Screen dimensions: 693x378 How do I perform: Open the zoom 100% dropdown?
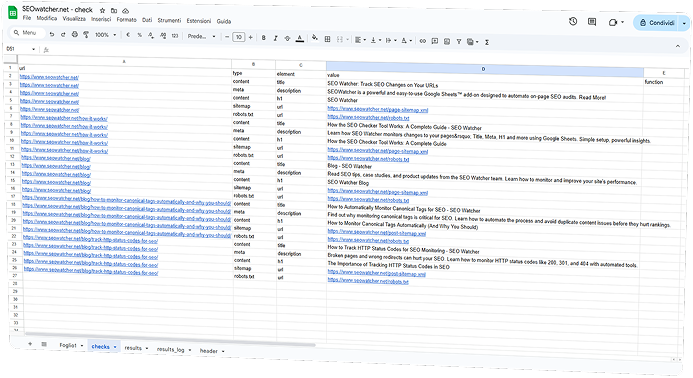105,34
